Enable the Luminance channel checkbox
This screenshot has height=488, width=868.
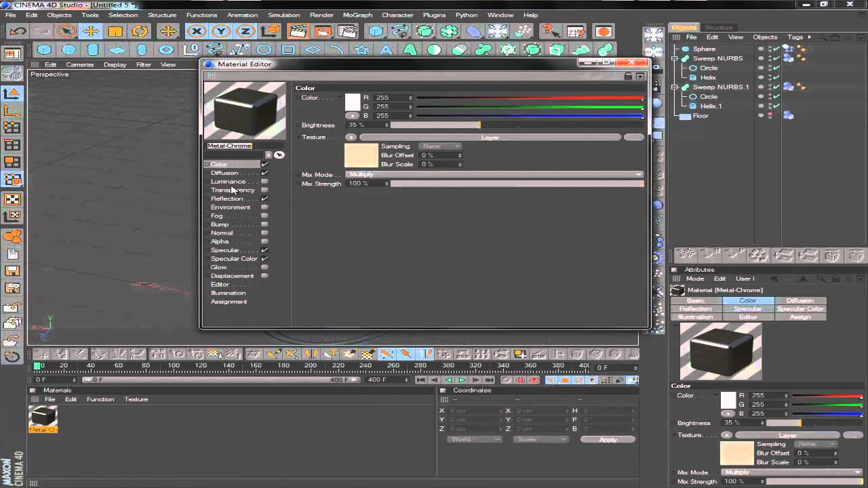click(264, 182)
